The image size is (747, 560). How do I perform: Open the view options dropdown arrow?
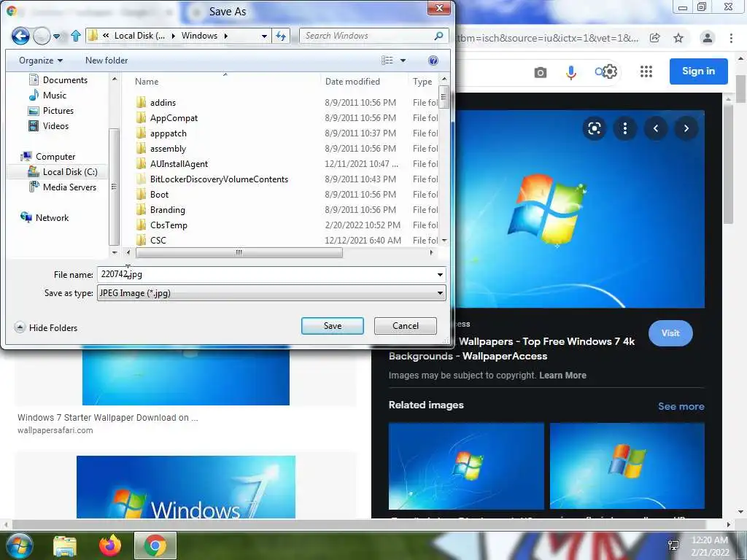(x=403, y=61)
